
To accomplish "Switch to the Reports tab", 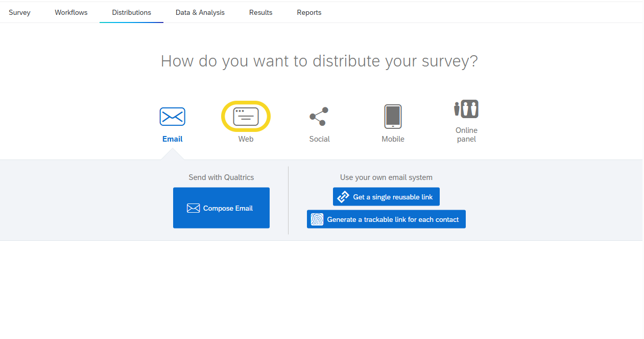I will [x=309, y=12].
